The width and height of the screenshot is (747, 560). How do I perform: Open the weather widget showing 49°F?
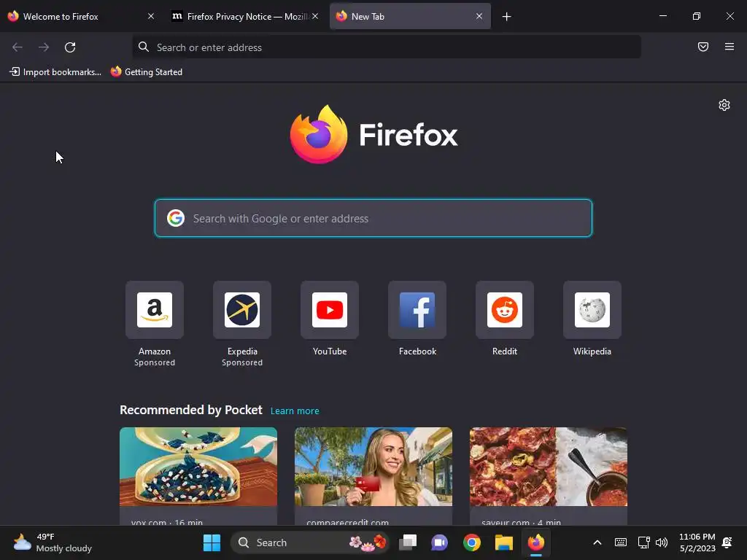tap(53, 542)
